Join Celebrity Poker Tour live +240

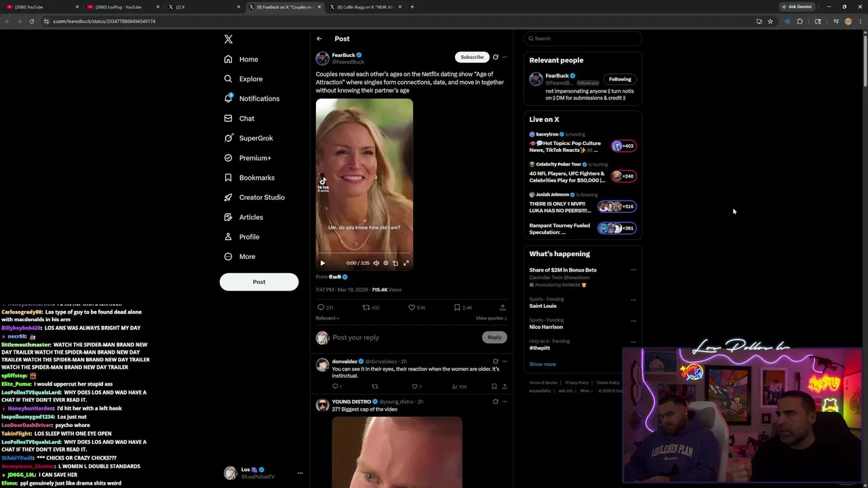[x=623, y=176]
